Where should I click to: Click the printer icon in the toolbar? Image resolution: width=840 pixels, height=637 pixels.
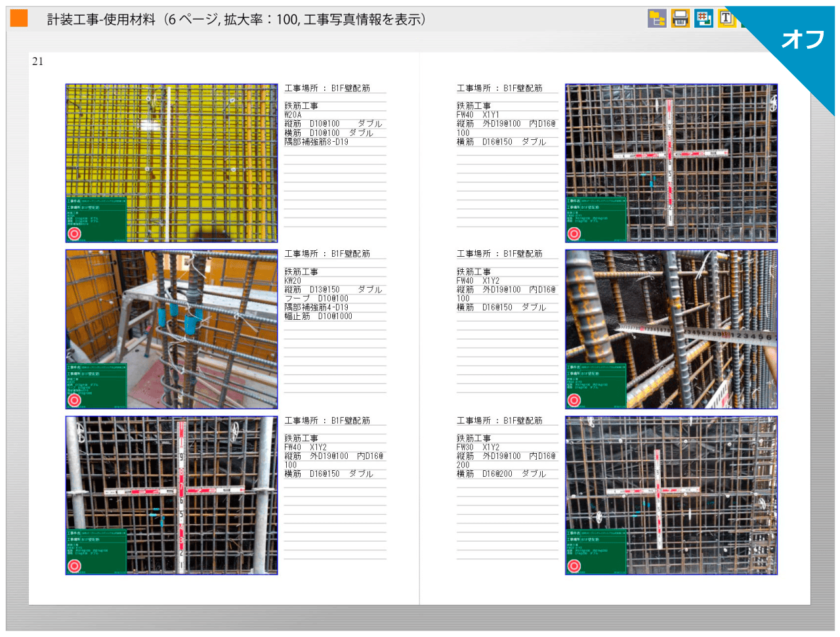(681, 18)
